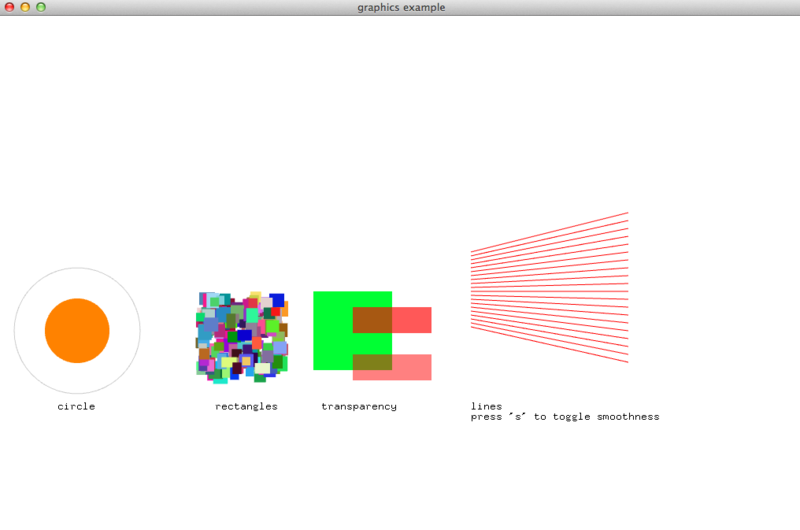The height and width of the screenshot is (530, 800).
Task: Click the cluster of random colored rectangles
Action: click(242, 337)
